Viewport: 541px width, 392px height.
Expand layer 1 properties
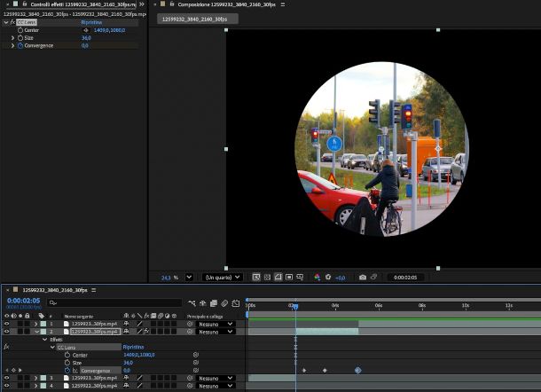tap(35, 324)
